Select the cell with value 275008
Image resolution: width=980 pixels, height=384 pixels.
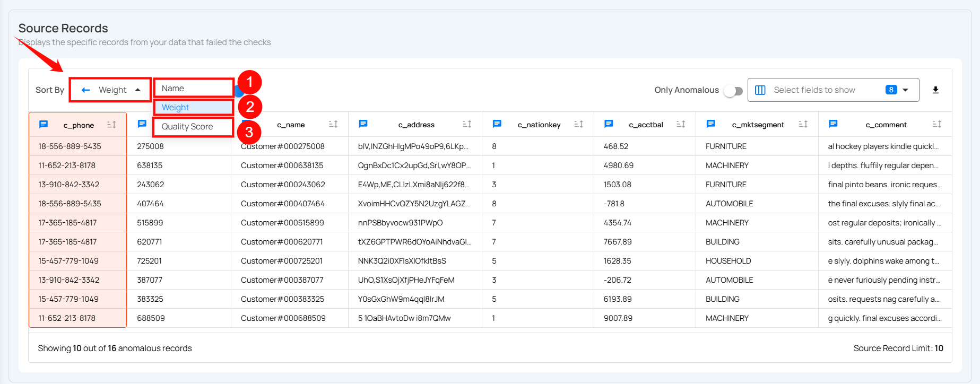coord(179,146)
